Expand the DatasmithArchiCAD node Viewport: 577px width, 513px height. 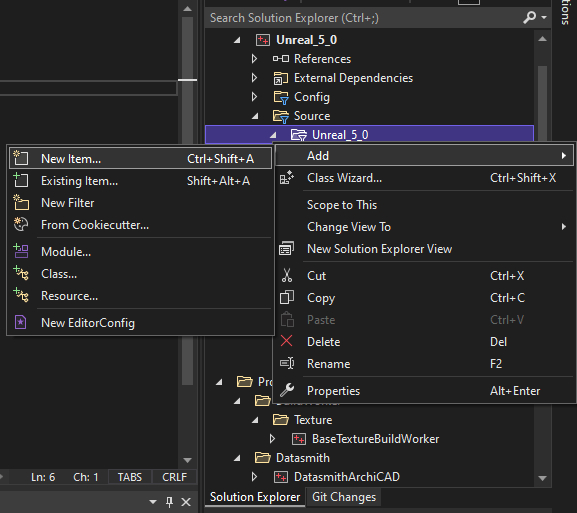pos(254,477)
